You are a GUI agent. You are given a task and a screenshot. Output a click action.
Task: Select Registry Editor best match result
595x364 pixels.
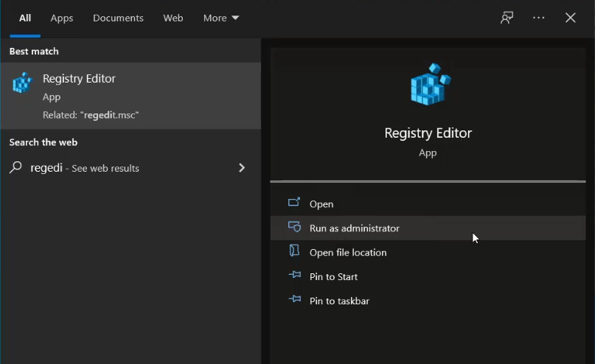(x=131, y=96)
